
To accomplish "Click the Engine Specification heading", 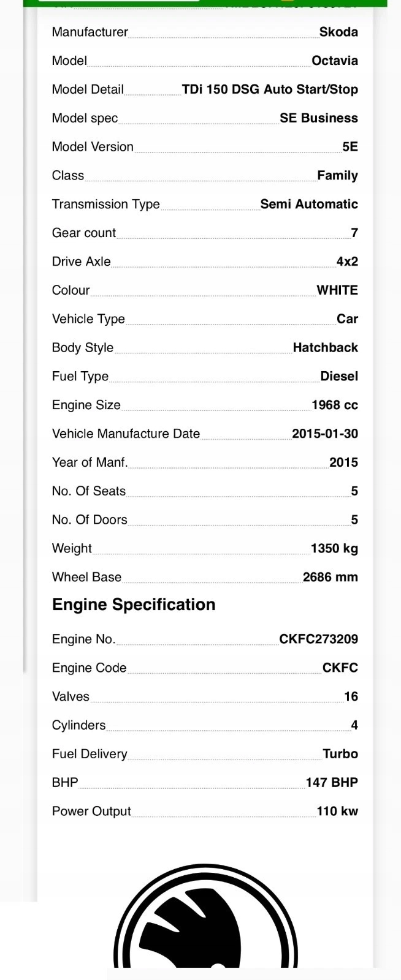I will [134, 605].
